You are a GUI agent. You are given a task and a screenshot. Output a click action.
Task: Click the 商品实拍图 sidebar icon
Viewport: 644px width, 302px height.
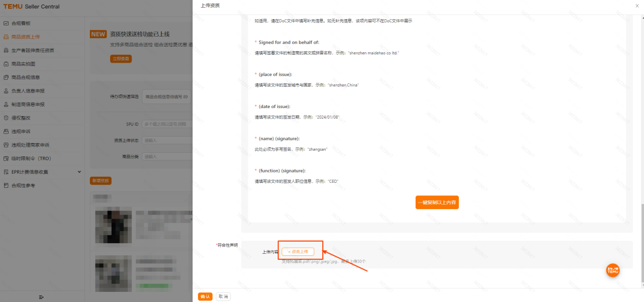pyautogui.click(x=6, y=64)
